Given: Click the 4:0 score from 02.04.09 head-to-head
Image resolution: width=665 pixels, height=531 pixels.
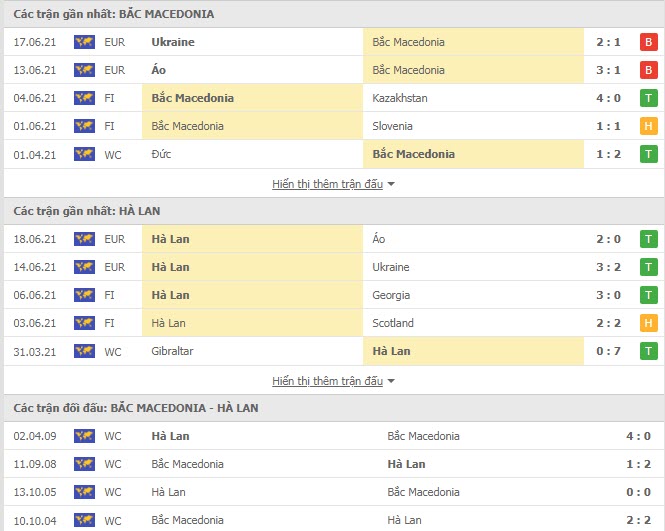Looking at the screenshot, I should (638, 436).
